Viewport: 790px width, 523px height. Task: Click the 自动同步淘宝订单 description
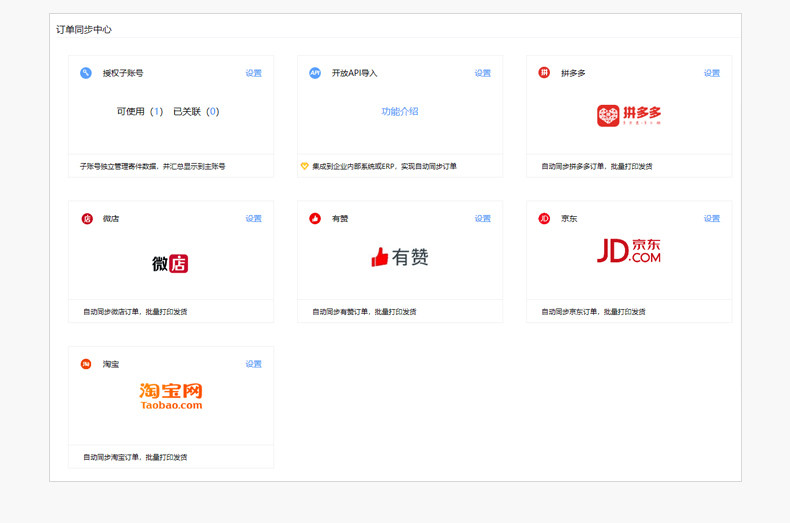point(135,457)
